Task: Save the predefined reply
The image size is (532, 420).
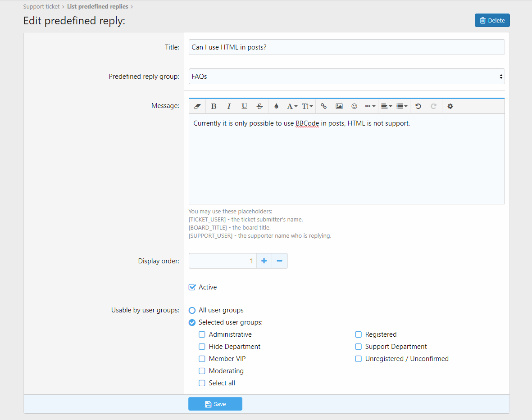Action: [x=215, y=404]
